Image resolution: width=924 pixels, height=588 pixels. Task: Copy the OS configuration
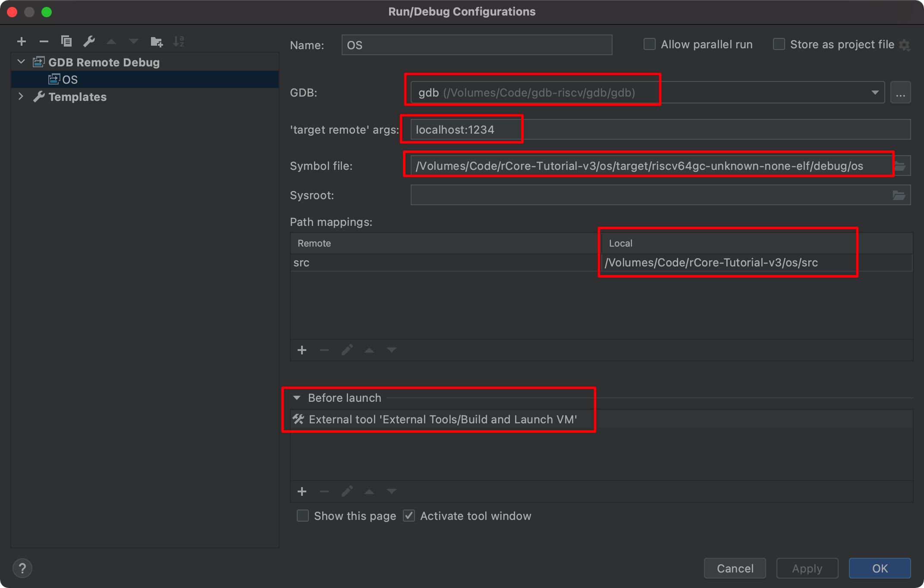(66, 41)
